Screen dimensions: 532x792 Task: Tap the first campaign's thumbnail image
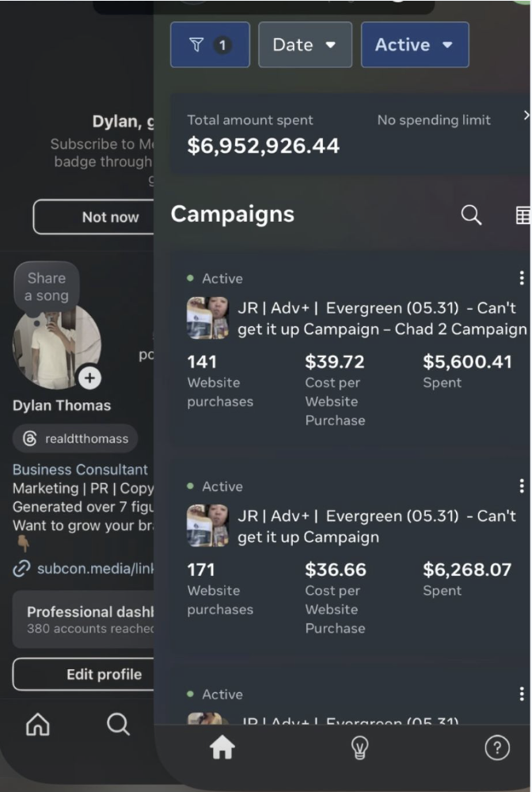207,318
